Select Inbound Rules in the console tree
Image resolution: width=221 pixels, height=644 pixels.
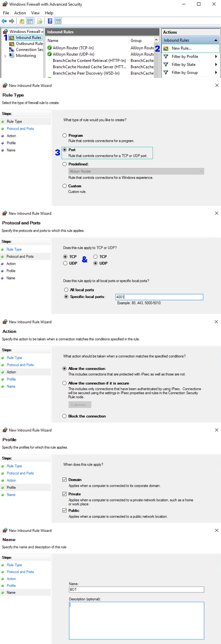click(x=26, y=38)
